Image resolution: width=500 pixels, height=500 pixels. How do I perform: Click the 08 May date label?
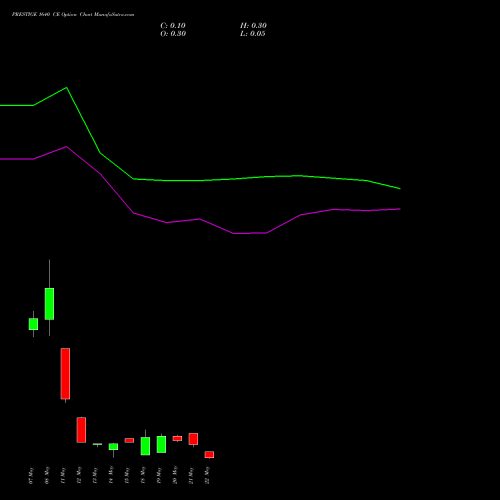pos(47,476)
